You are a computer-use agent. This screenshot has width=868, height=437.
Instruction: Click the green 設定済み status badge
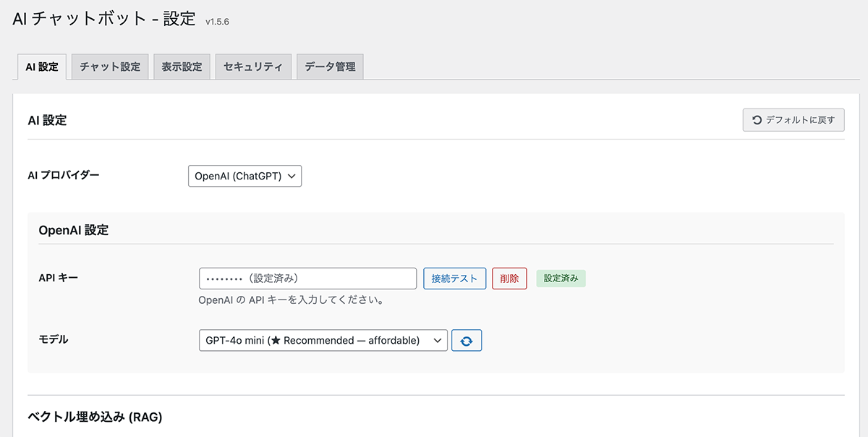561,278
